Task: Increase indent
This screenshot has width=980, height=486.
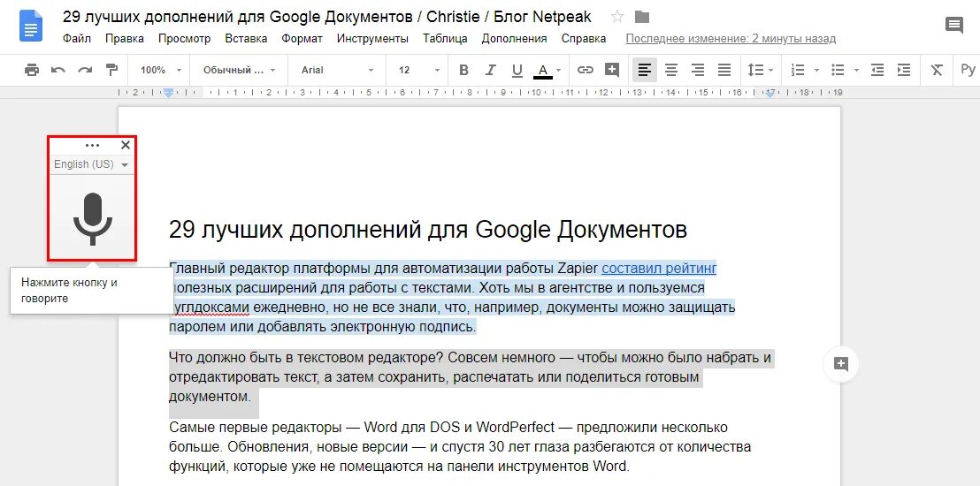Action: click(904, 70)
